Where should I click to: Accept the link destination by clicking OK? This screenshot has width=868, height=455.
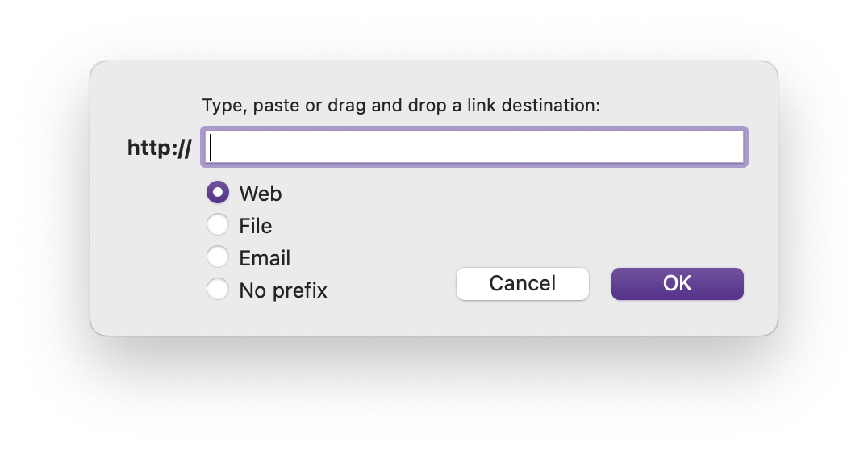[677, 283]
